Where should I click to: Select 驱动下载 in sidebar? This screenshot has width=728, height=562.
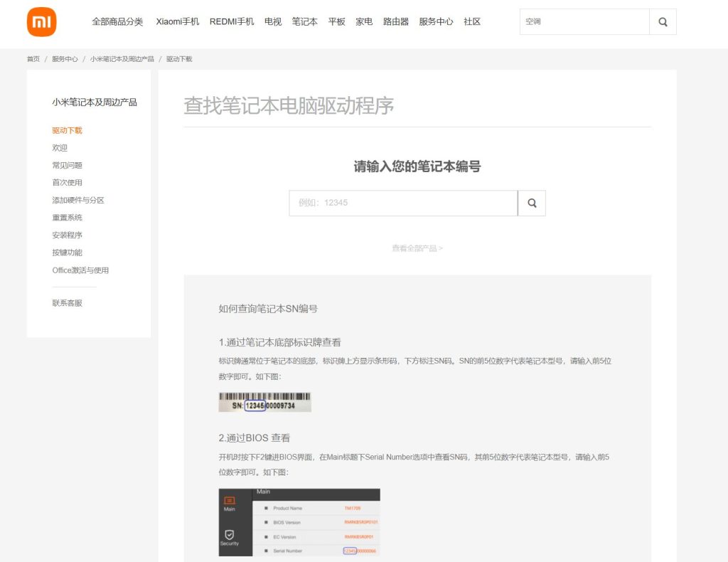point(67,130)
